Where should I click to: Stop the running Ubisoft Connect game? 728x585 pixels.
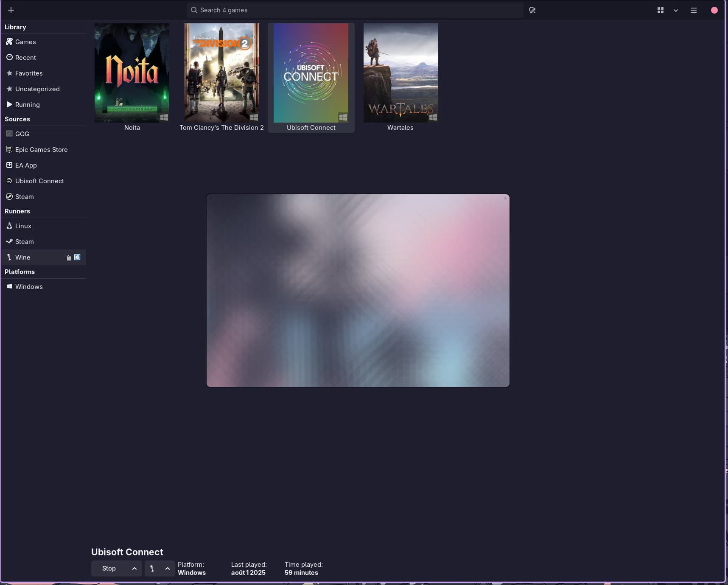(x=109, y=568)
